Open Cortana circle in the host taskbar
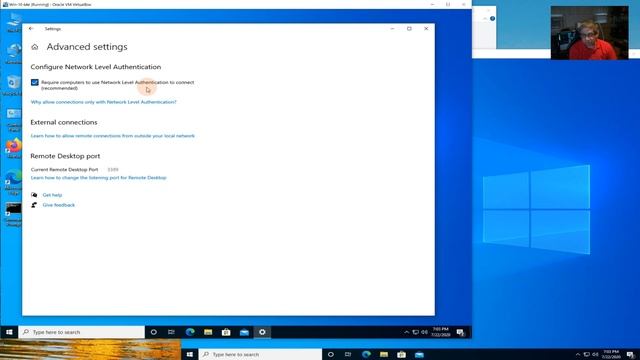Screen dimensions: 640x360 pyautogui.click(x=331, y=354)
